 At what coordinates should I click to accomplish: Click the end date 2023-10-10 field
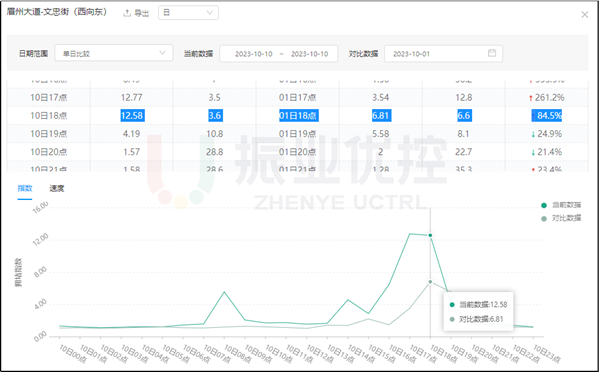coord(309,54)
